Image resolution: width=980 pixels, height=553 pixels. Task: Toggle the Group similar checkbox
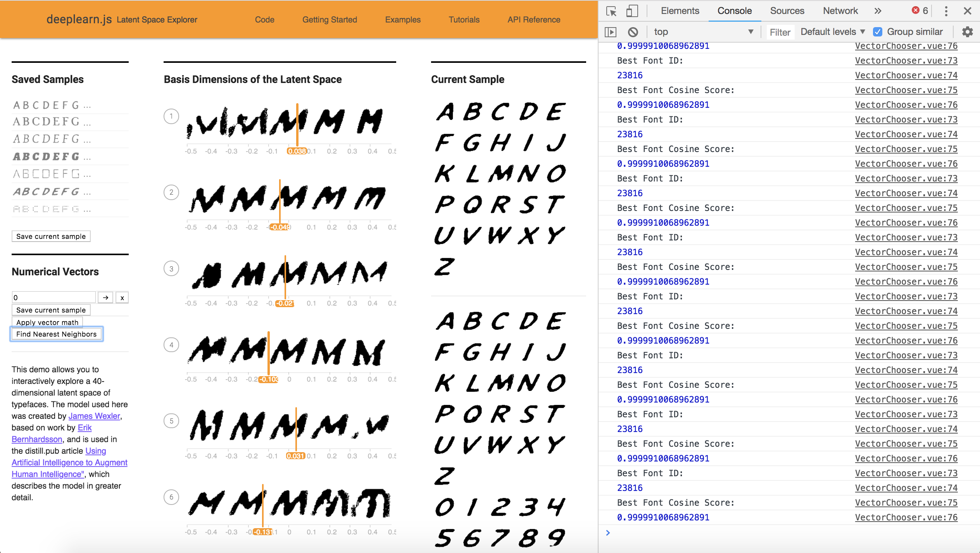(878, 32)
